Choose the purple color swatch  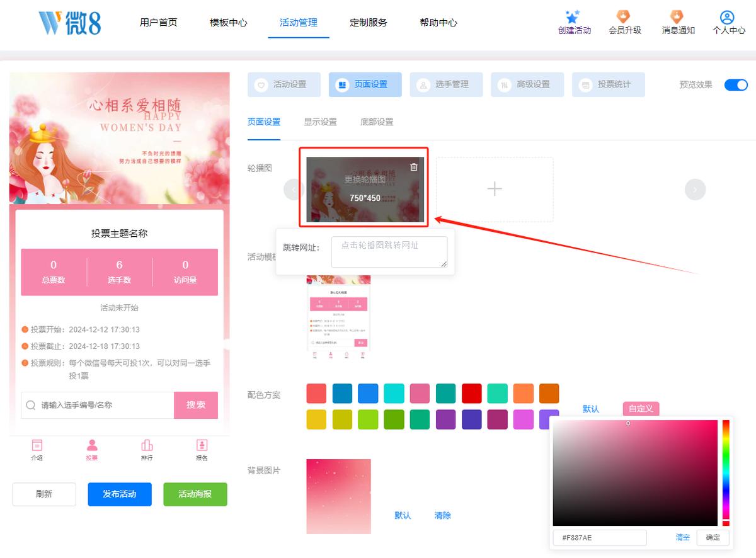coord(445,419)
